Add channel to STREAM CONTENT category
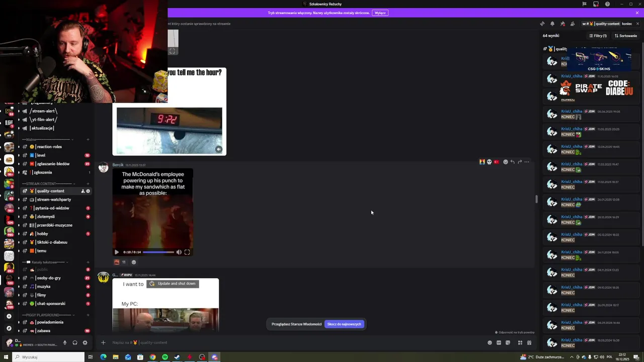 [x=88, y=184]
